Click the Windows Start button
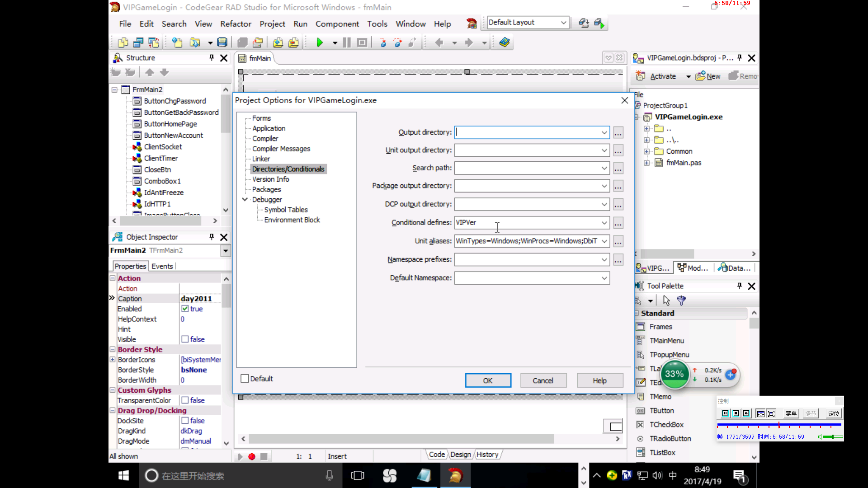 click(123, 475)
